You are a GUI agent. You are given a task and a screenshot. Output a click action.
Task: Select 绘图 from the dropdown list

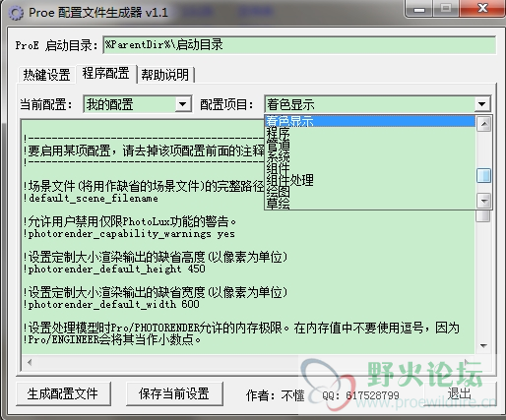pyautogui.click(x=370, y=192)
